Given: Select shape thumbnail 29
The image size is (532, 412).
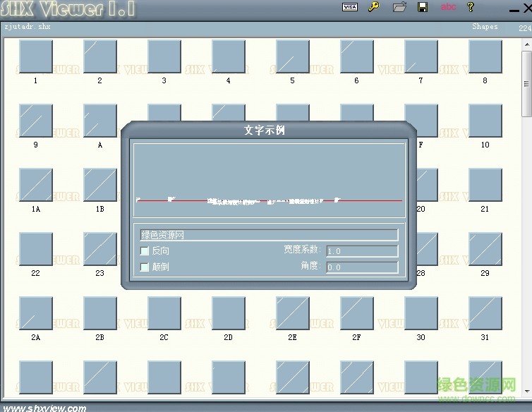Looking at the screenshot, I should pyautogui.click(x=485, y=249).
